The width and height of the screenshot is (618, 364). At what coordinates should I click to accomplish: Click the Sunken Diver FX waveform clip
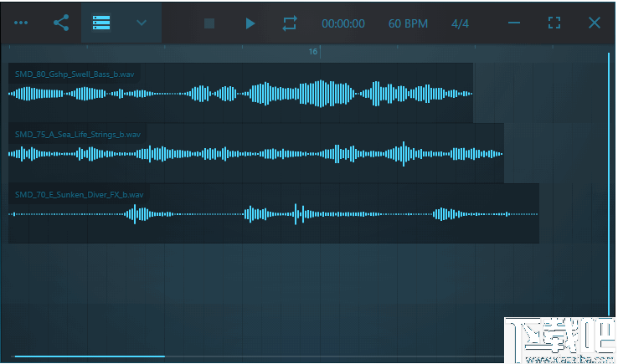point(274,214)
